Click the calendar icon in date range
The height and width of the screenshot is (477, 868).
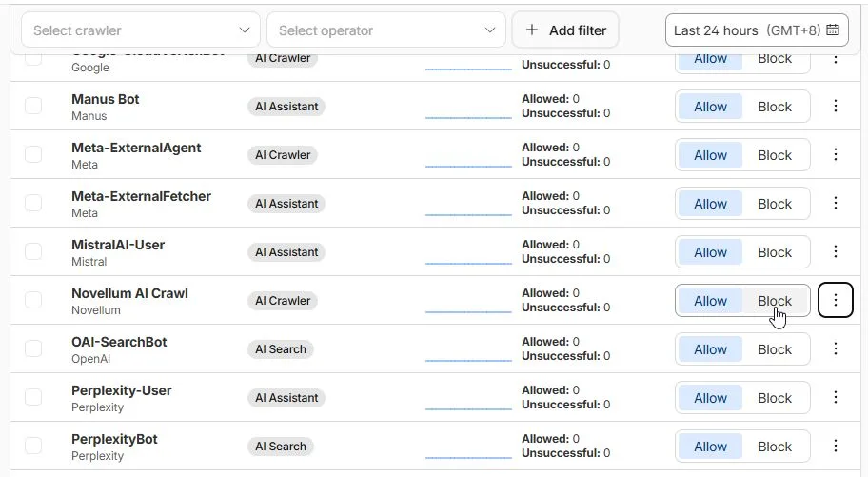tap(833, 30)
